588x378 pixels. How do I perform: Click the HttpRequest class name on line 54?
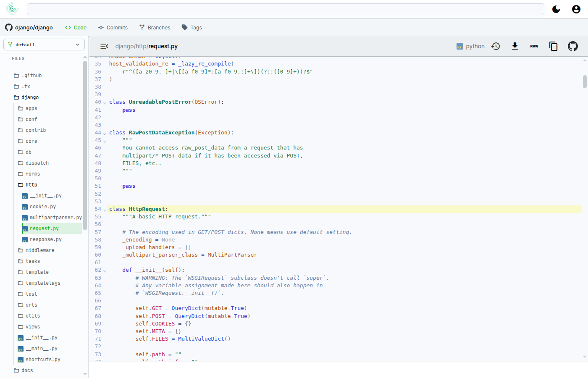click(x=147, y=209)
